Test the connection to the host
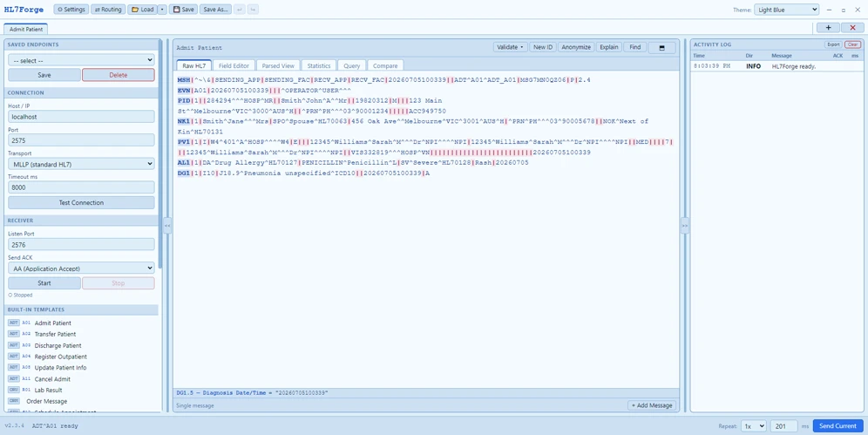The image size is (868, 435). click(81, 202)
